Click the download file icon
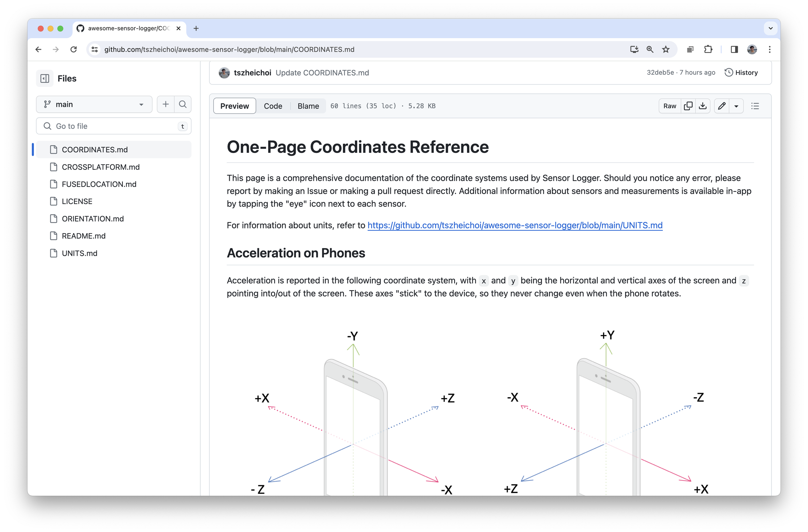 click(703, 106)
